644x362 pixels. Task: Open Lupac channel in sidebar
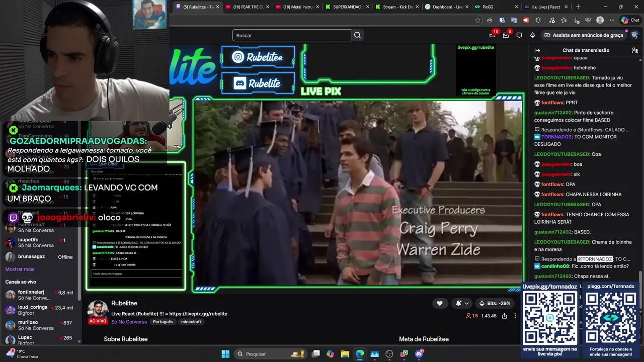point(39,340)
